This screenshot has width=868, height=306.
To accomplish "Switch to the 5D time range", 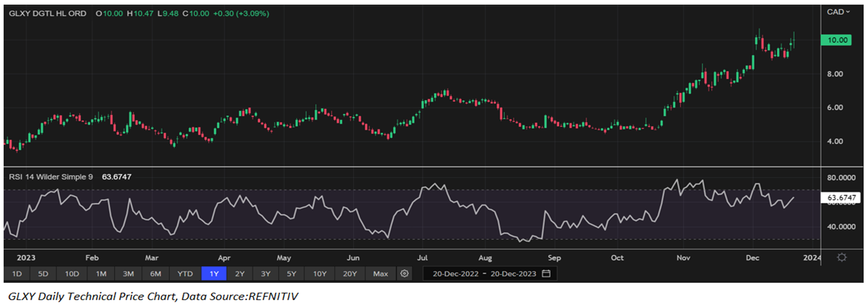I will (43, 274).
